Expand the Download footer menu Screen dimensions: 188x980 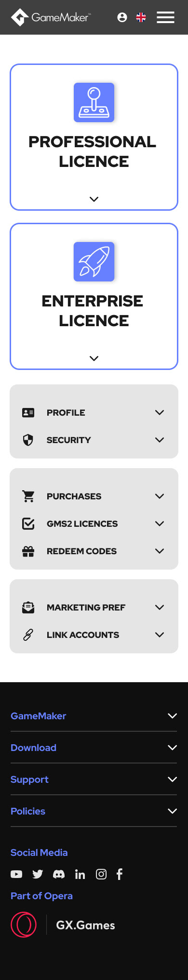tap(94, 748)
